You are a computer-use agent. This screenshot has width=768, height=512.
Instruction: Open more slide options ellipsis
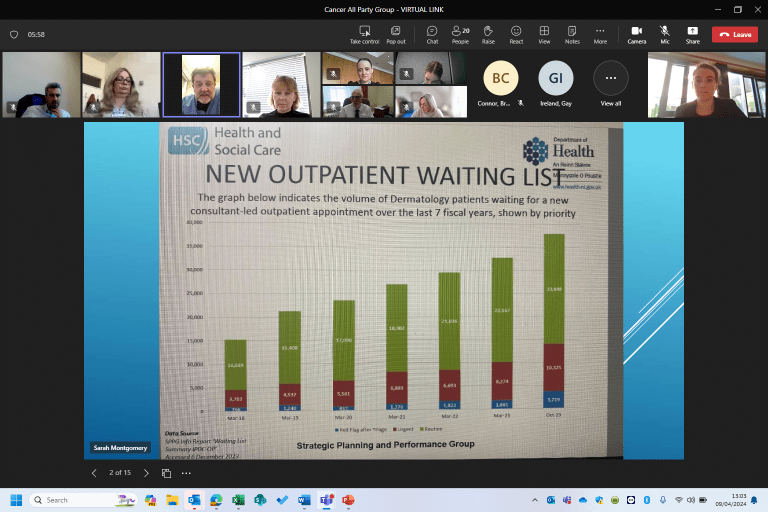click(186, 473)
